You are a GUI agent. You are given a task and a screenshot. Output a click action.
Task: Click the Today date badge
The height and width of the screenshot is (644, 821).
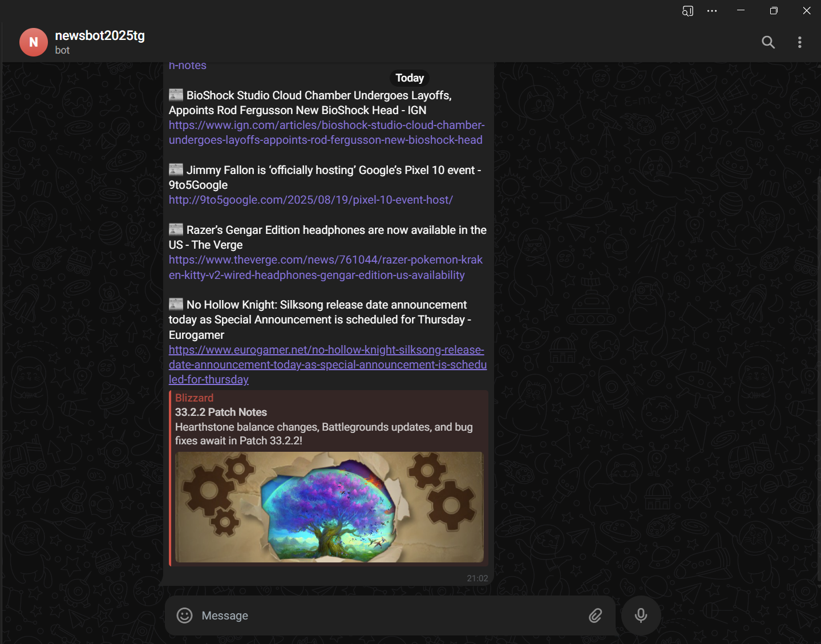[410, 78]
